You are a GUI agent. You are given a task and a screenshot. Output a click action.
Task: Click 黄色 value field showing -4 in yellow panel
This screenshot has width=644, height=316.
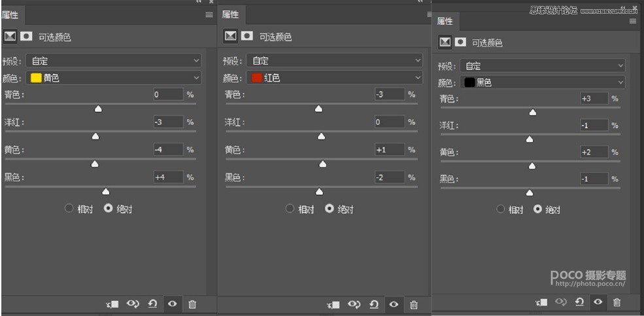click(168, 150)
